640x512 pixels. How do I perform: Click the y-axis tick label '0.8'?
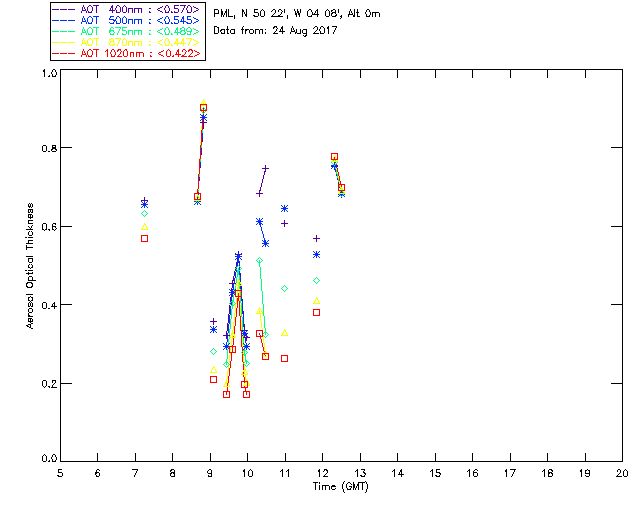49,148
